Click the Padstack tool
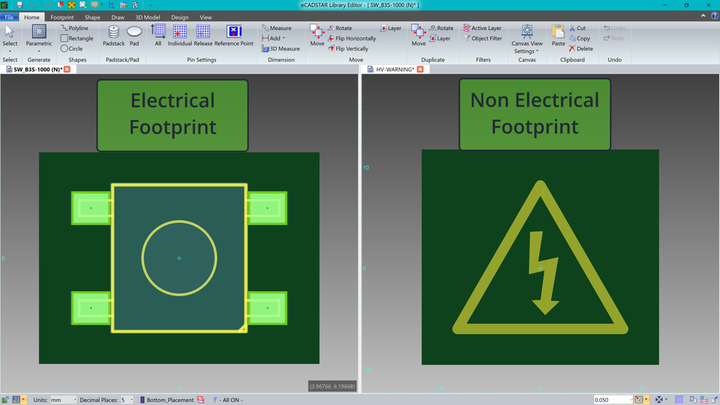This screenshot has height=405, width=720. point(113,35)
